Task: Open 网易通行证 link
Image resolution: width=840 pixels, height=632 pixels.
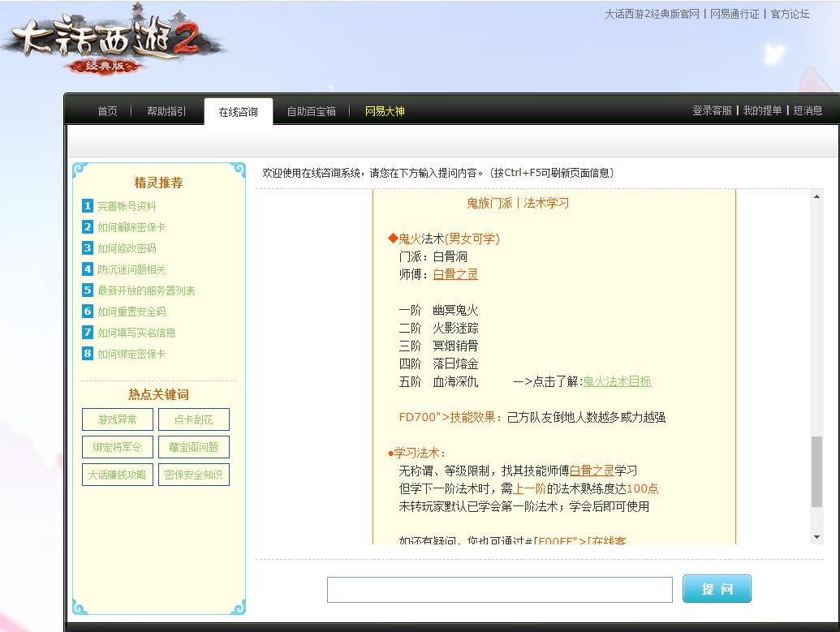Action: coord(734,14)
